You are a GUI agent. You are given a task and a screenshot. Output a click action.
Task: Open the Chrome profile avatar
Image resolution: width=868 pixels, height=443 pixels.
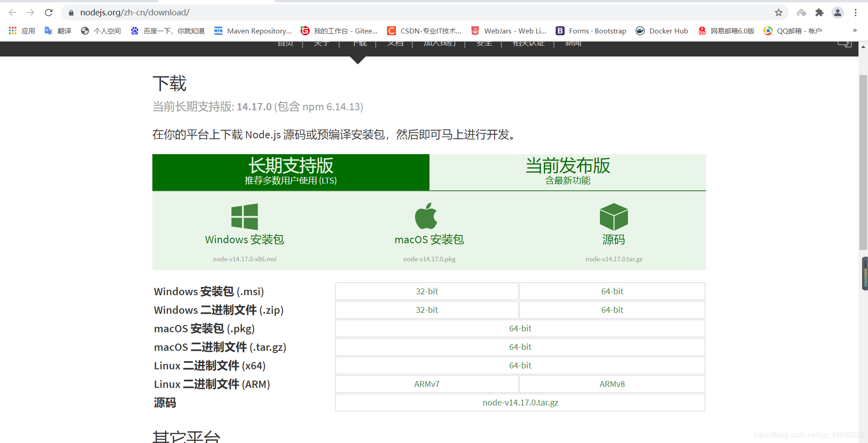click(x=837, y=13)
